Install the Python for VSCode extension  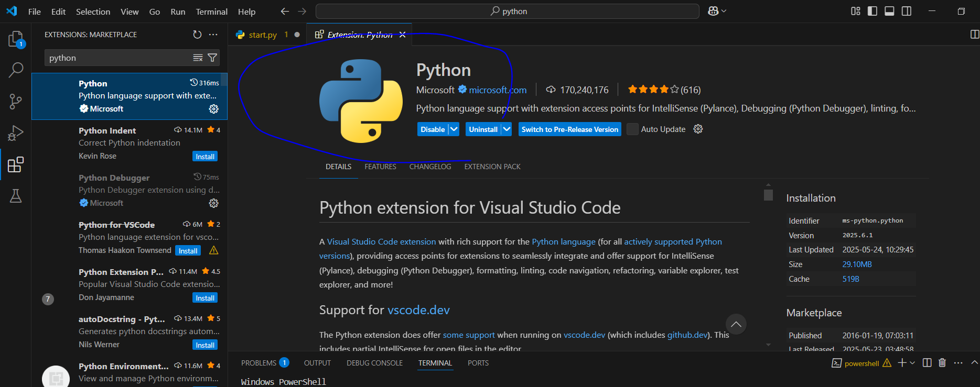click(188, 251)
